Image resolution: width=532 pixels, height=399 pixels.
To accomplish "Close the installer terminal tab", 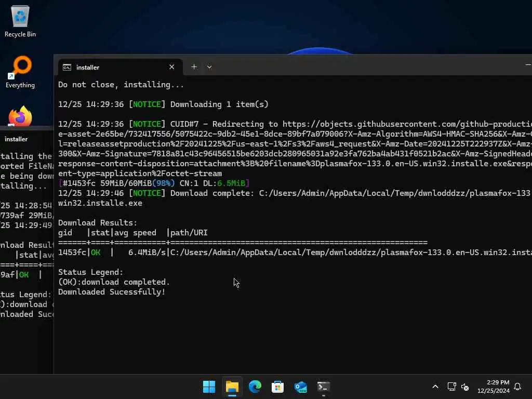I will (171, 67).
